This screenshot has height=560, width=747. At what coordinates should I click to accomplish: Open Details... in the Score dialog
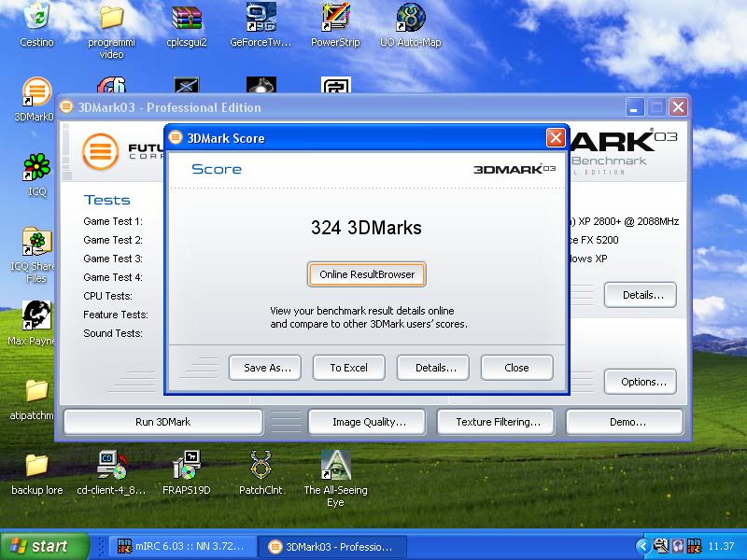pos(433,368)
